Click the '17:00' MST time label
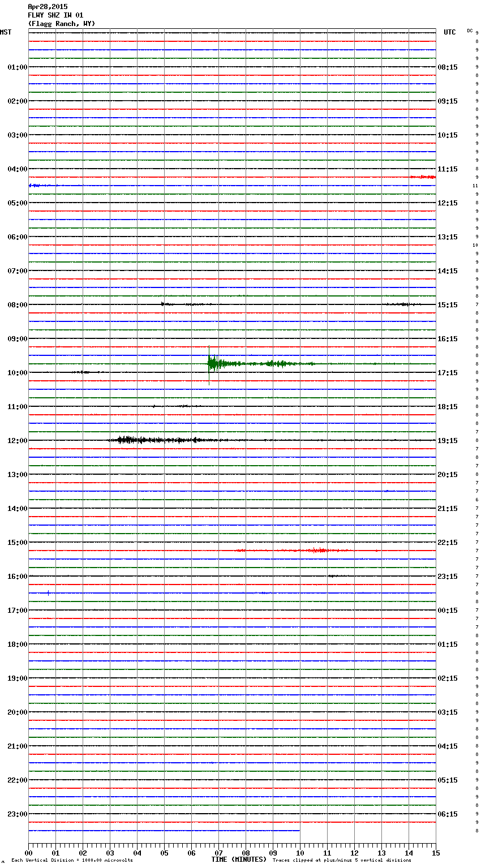 (18, 611)
